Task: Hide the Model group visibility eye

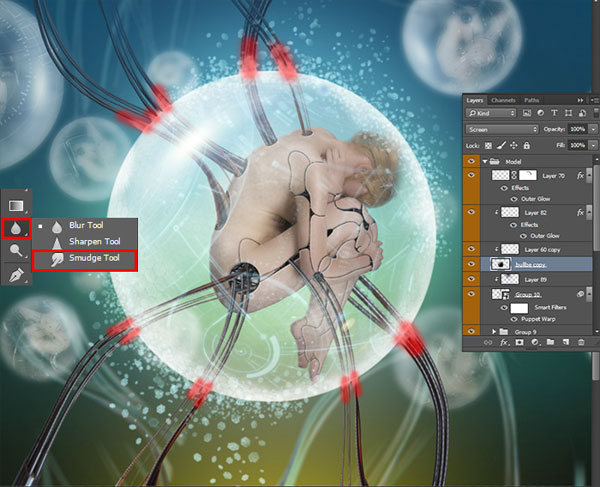Action: (x=471, y=161)
